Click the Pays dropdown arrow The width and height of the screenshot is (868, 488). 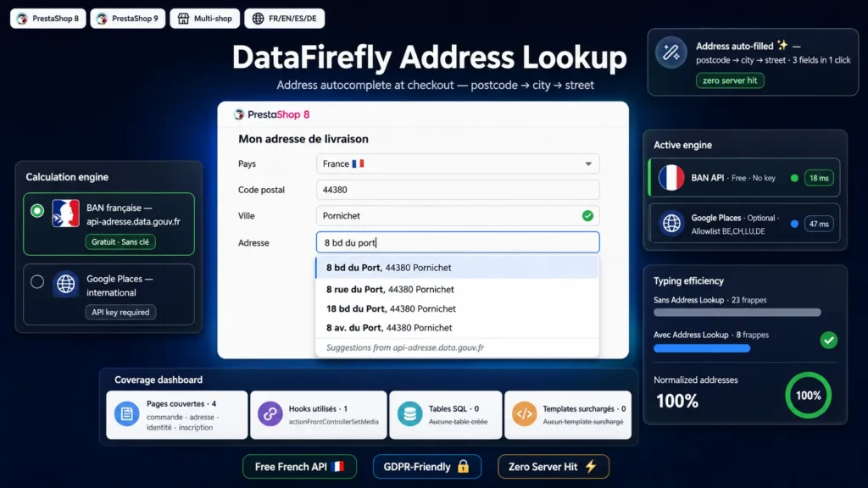(x=588, y=164)
